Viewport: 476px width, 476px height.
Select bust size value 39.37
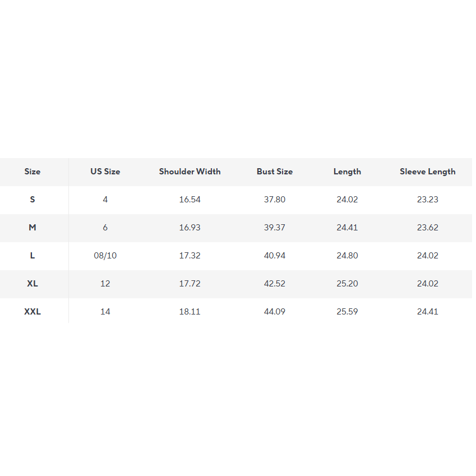275,228
